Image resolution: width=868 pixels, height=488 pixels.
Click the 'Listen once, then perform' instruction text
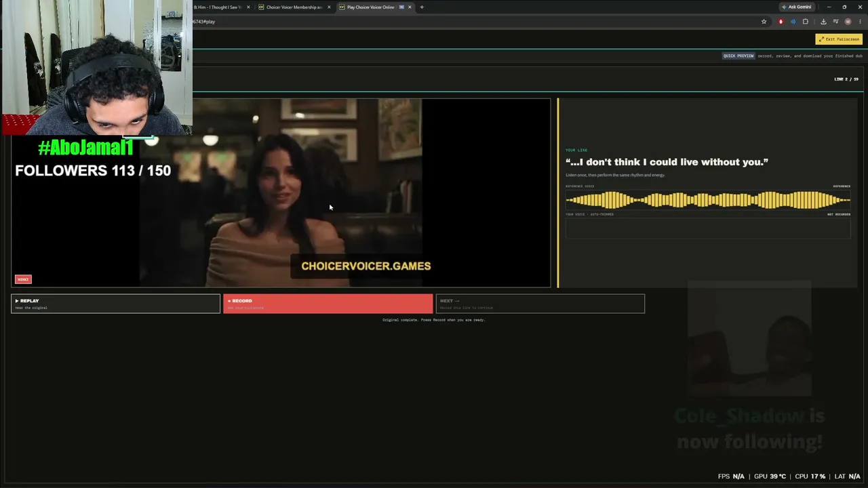click(x=615, y=175)
